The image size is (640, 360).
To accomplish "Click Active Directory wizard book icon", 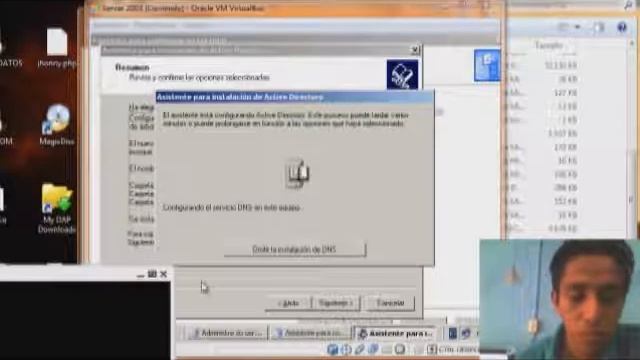I will (x=402, y=75).
